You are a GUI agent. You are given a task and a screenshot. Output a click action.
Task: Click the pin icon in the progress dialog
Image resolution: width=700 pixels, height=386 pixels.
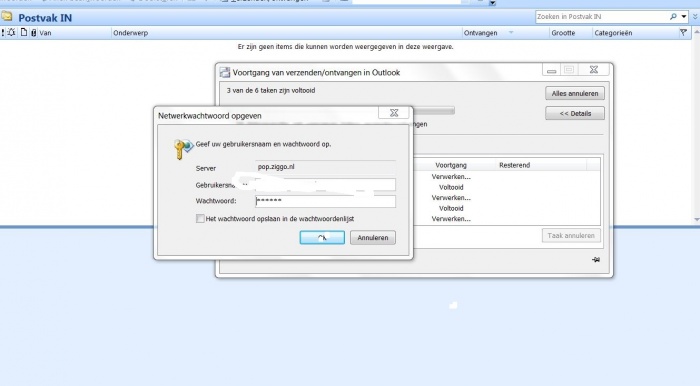[596, 259]
